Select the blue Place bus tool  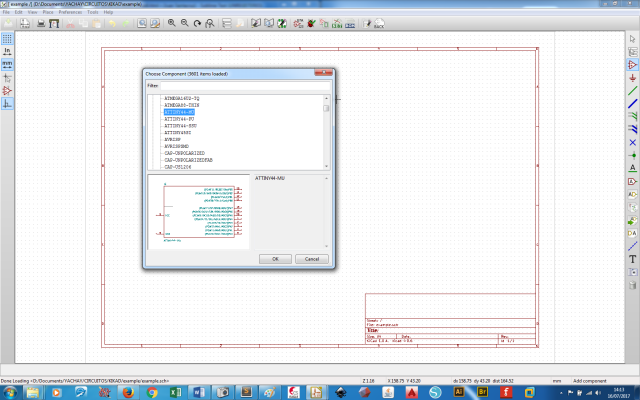632,104
